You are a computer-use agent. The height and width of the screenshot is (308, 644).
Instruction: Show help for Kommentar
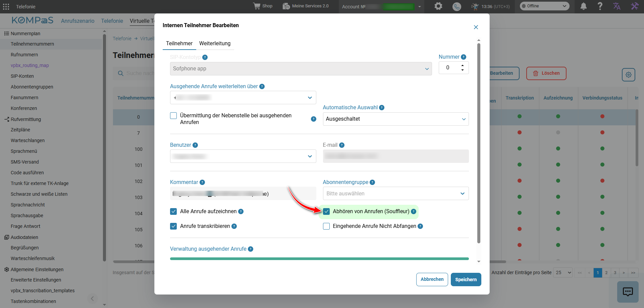202,182
